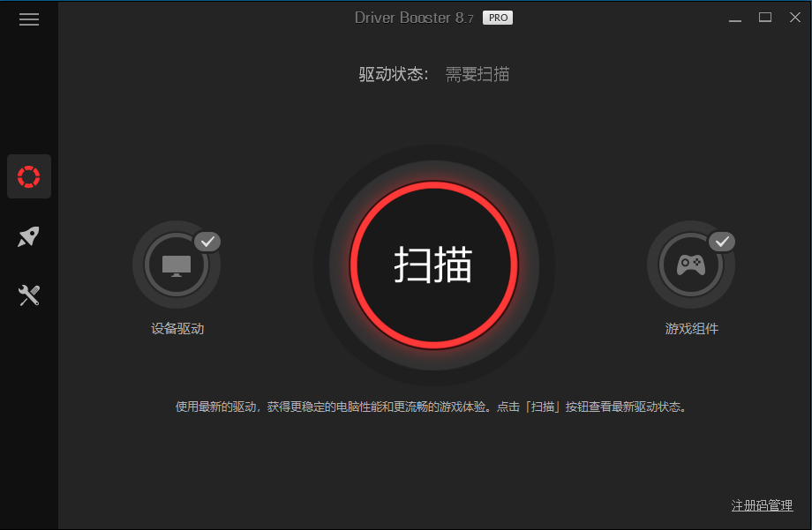Viewport: 812px width, 530px height.
Task: Select the red driver scan icon in sidebar
Action: (29, 175)
